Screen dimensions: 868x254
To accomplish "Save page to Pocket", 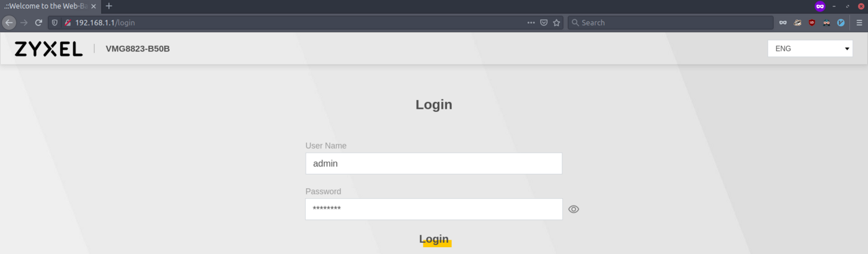I will [x=544, y=22].
